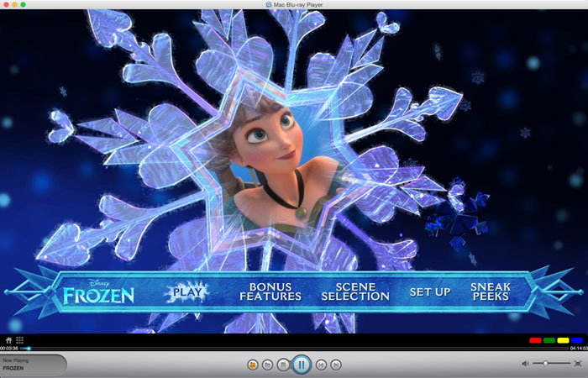Seek along the playback progress bar
588x378 pixels.
pyautogui.click(x=294, y=349)
